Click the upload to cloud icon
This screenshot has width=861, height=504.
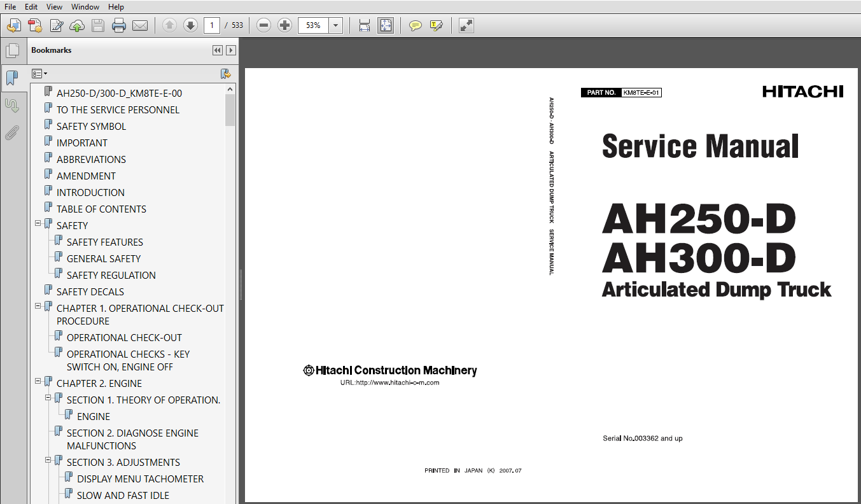point(77,25)
